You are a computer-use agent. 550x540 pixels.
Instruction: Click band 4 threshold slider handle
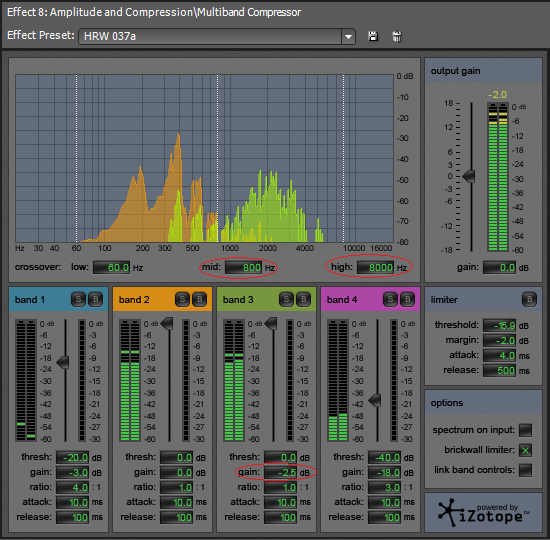(375, 400)
